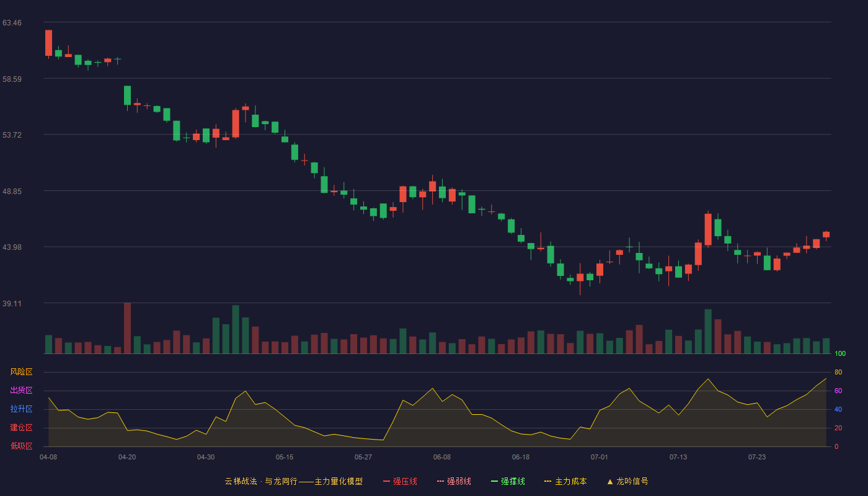Click the 05-15 date label
Viewport: 868px width, 496px height.
[x=285, y=457]
